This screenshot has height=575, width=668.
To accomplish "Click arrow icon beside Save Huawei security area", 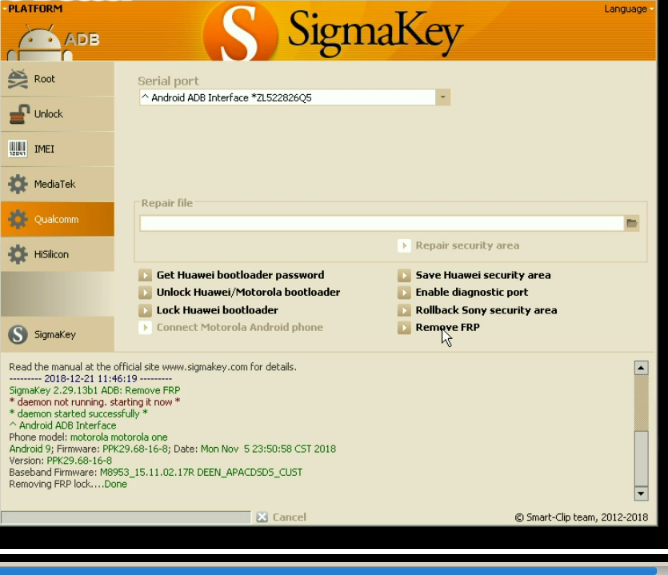I will pos(404,275).
